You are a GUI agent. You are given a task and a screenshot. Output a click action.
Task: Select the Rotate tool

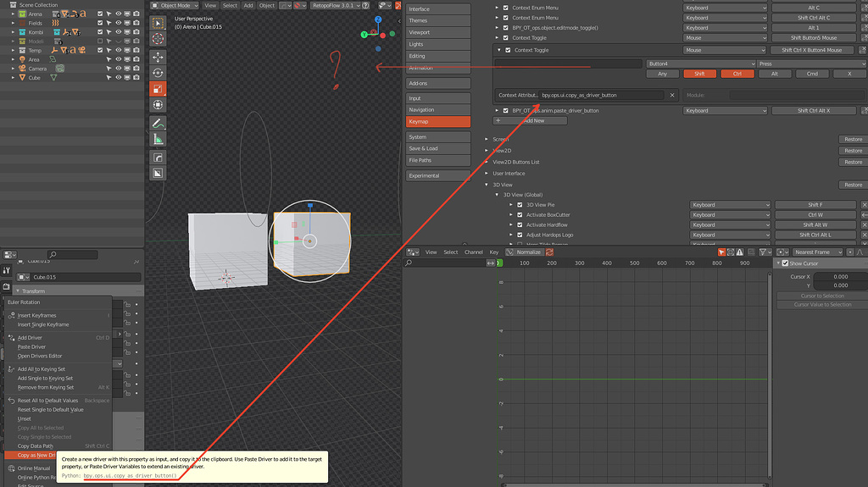click(x=159, y=73)
